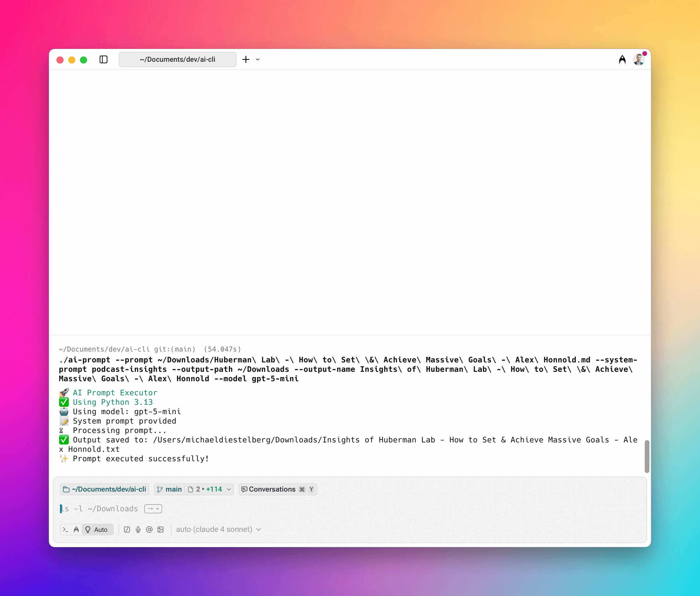Image resolution: width=700 pixels, height=596 pixels.
Task: Click the microphone dictation icon
Action: pyautogui.click(x=139, y=530)
